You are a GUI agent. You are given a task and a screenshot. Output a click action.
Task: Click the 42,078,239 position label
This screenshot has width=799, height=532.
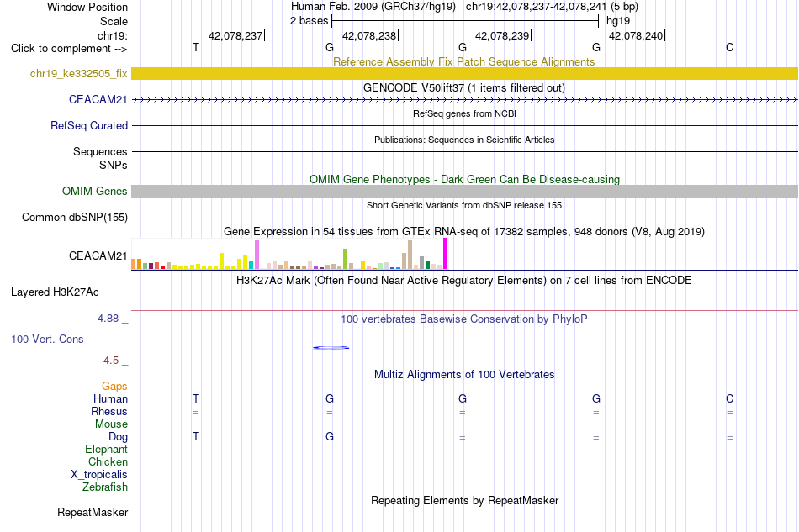(502, 35)
